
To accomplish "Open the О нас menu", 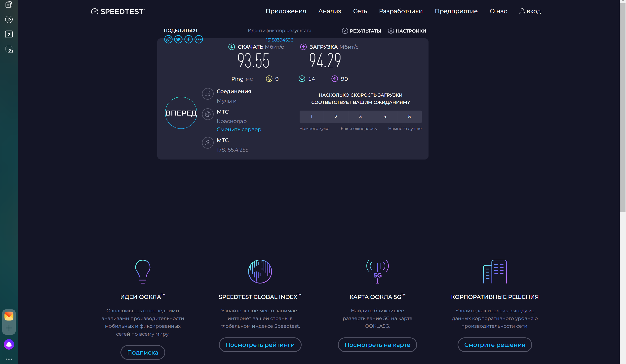I will 498,11.
